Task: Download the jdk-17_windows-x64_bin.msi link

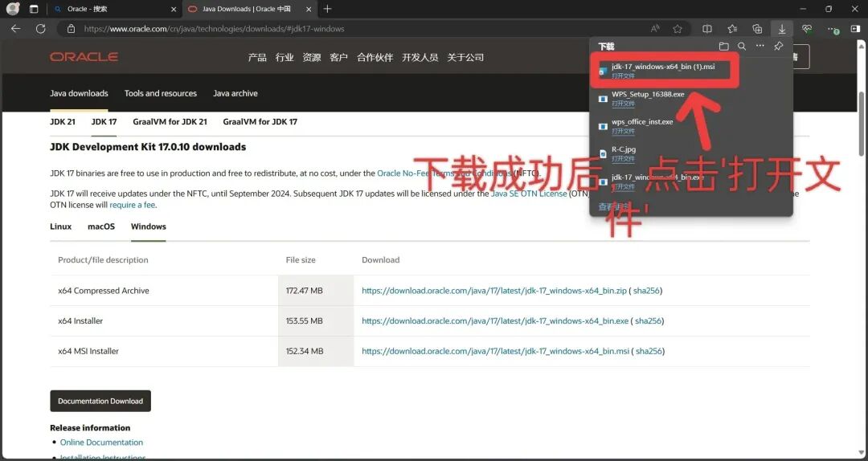Action: (x=495, y=352)
